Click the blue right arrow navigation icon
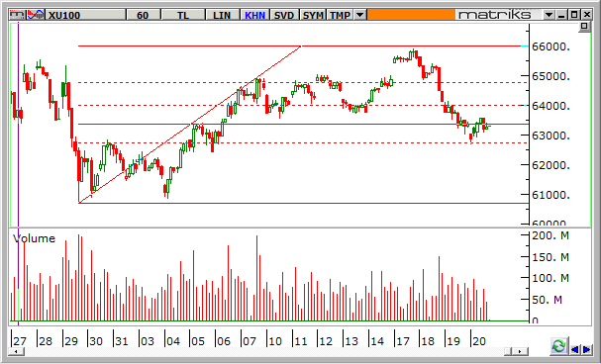This screenshot has width=601, height=364. click(x=586, y=349)
